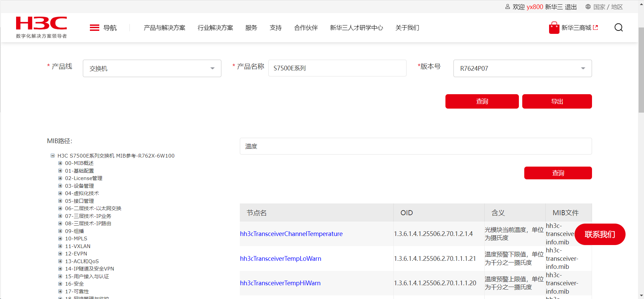Open the 合作伙伴 menu
The height and width of the screenshot is (299, 644).
[306, 28]
